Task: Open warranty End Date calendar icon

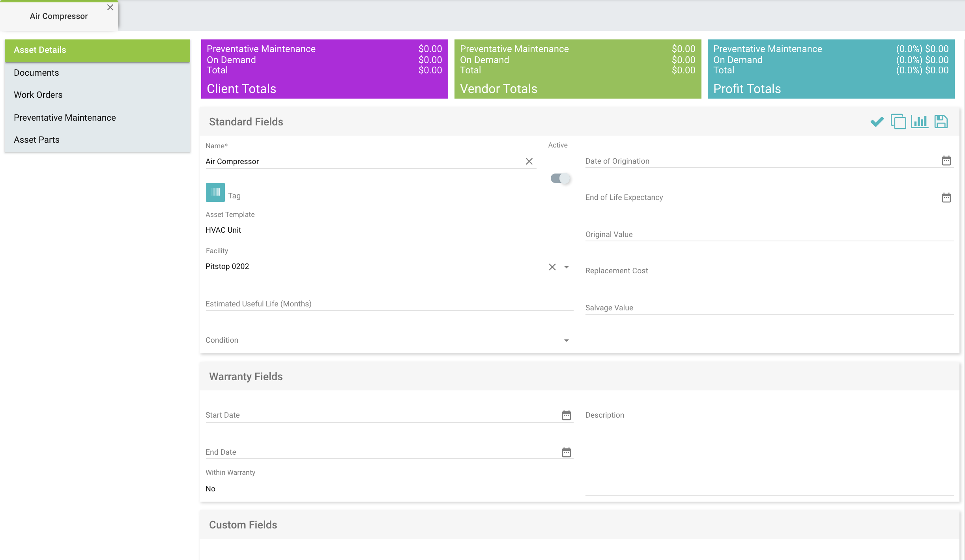Action: 566,452
